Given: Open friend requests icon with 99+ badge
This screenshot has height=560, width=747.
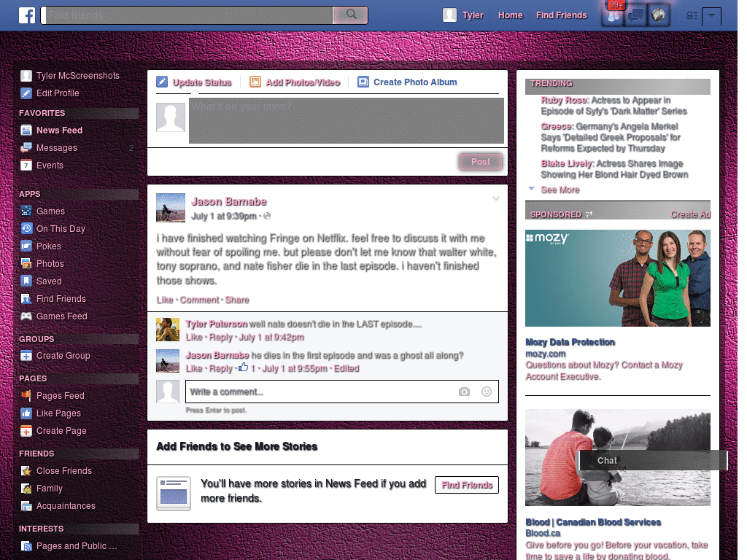Looking at the screenshot, I should (x=614, y=15).
